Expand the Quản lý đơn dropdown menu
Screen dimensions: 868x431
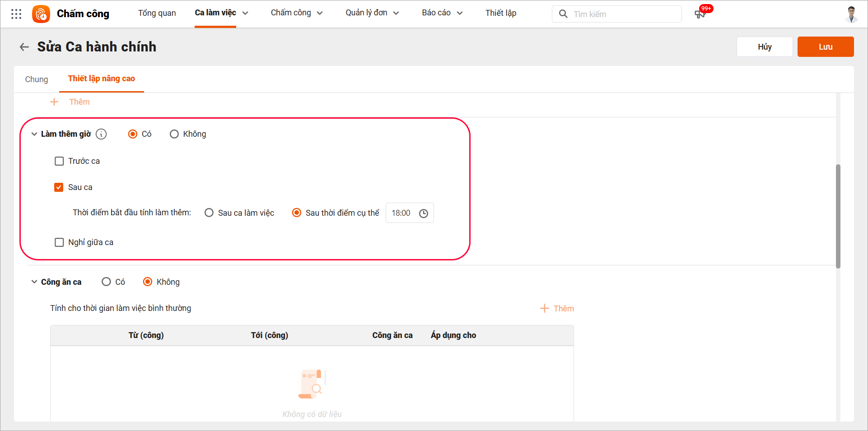click(372, 13)
